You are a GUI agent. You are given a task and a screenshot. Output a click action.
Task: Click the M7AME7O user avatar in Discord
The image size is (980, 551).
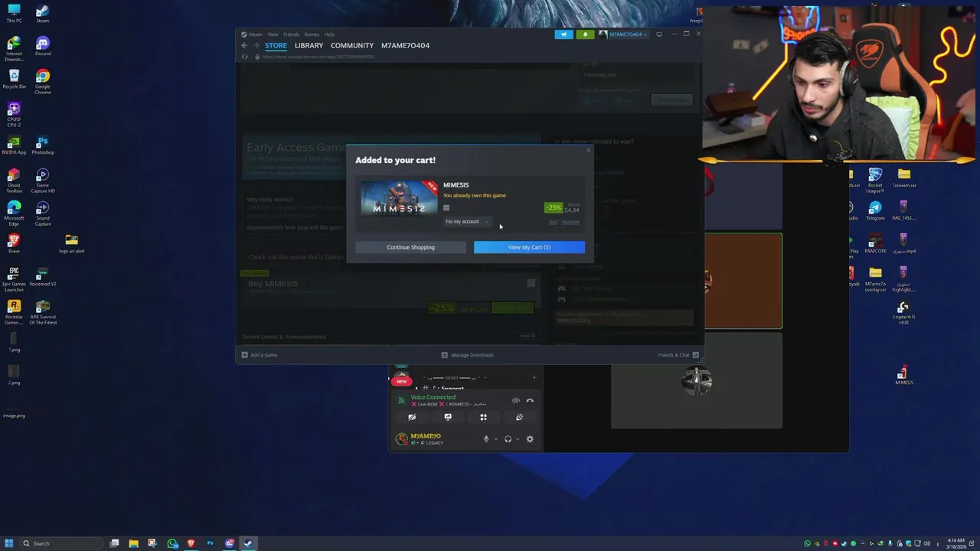(x=401, y=439)
